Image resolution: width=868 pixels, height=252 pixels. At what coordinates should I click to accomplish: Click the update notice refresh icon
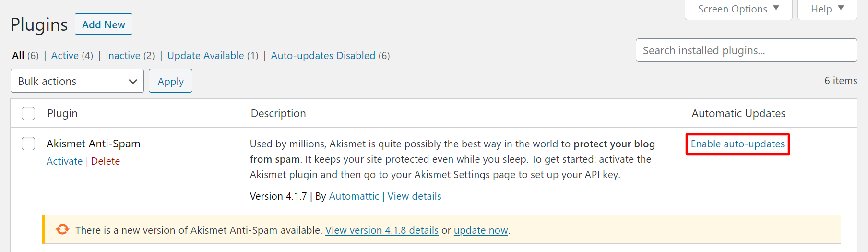pos(62,229)
